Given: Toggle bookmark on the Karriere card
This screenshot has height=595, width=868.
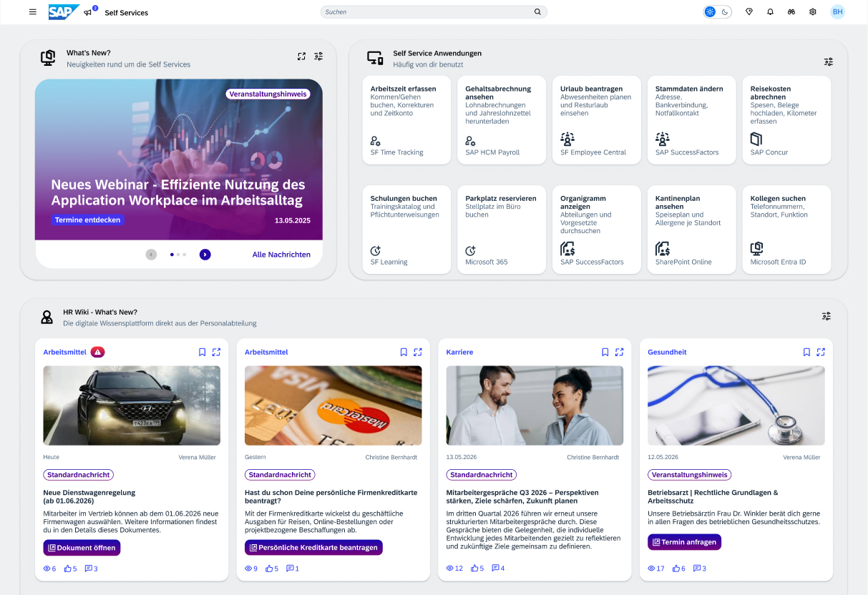Looking at the screenshot, I should (x=605, y=352).
